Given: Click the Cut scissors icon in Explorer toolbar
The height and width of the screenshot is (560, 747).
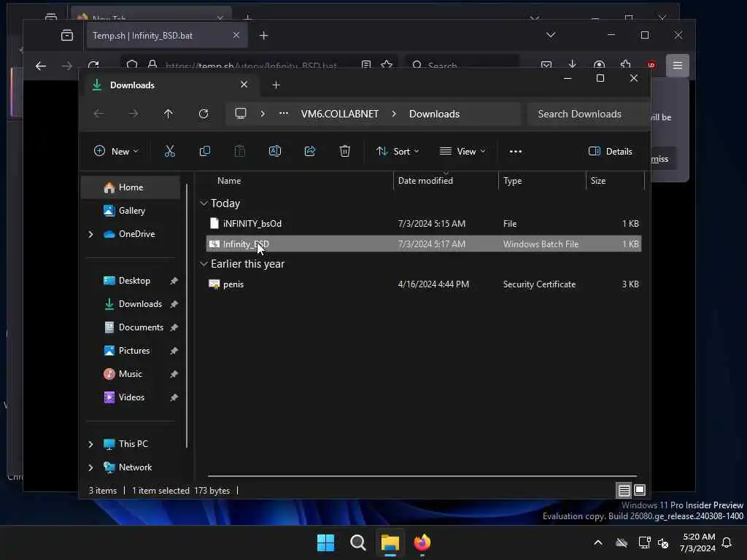Looking at the screenshot, I should [x=169, y=152].
